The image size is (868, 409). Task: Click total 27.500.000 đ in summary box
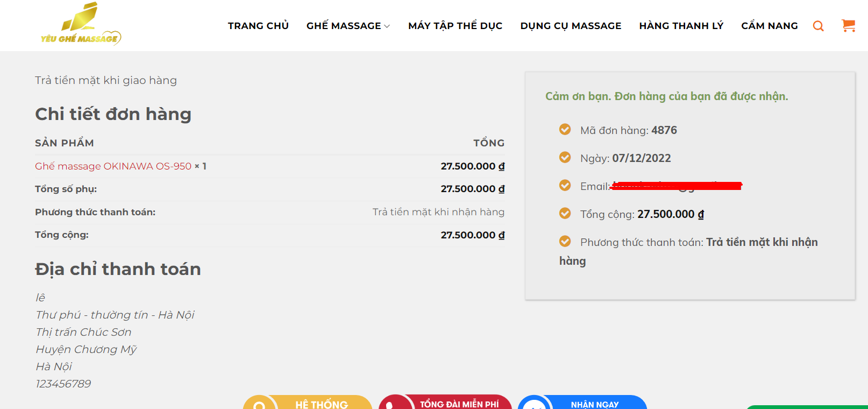point(671,214)
